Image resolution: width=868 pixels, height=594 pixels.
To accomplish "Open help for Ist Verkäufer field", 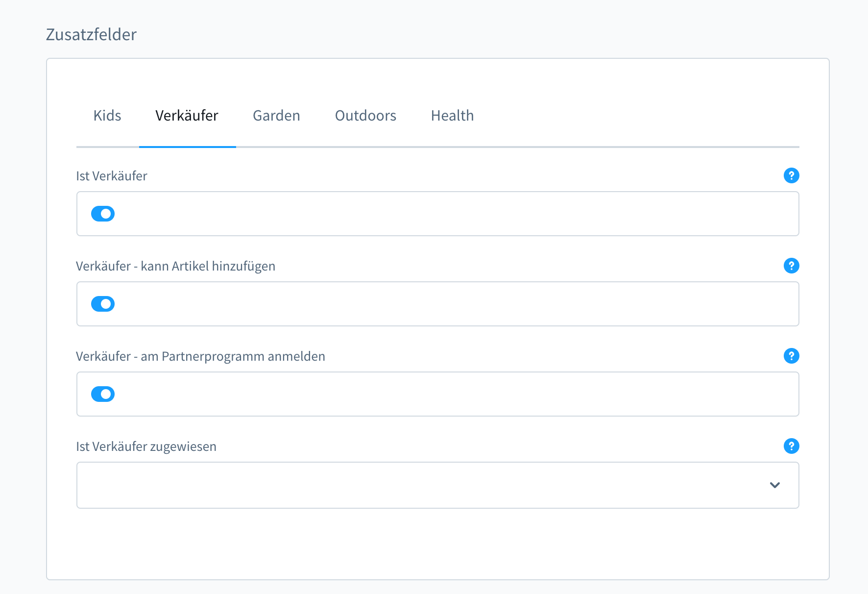I will [791, 175].
